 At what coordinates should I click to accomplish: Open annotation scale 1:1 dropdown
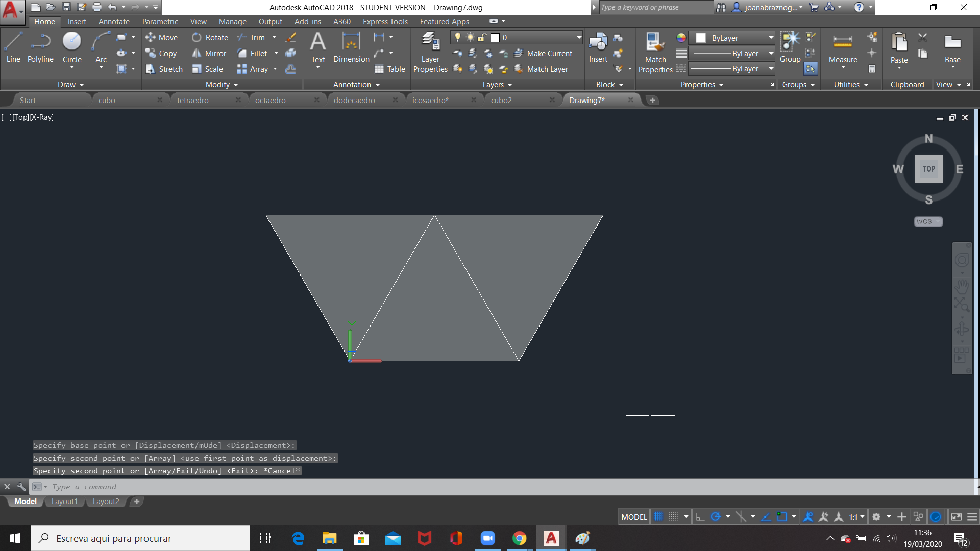(857, 517)
